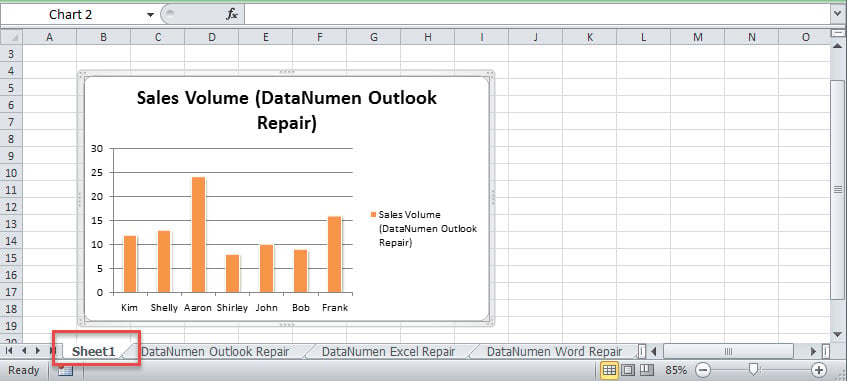847x381 pixels.
Task: Click the John category axis label
Action: pos(267,308)
